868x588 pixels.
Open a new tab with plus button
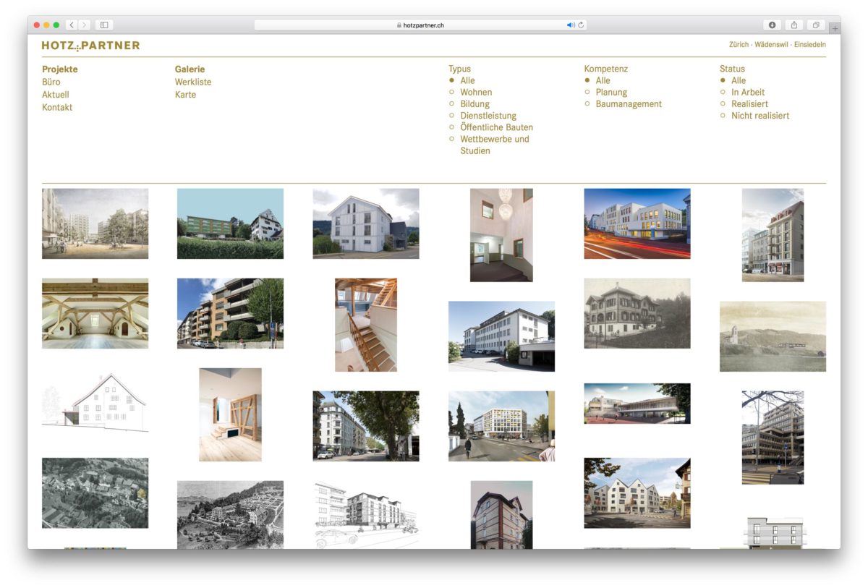click(x=834, y=28)
